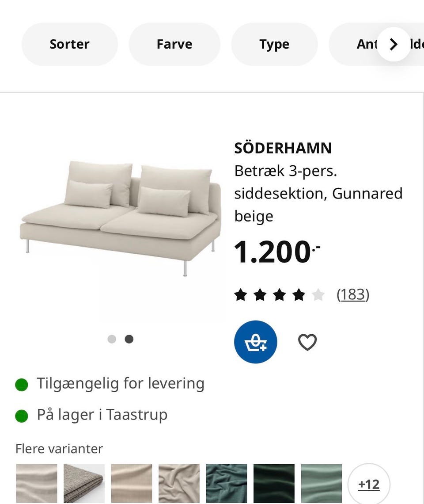424x504 pixels.
Task: Pick the third beige striped swatch
Action: click(x=131, y=483)
